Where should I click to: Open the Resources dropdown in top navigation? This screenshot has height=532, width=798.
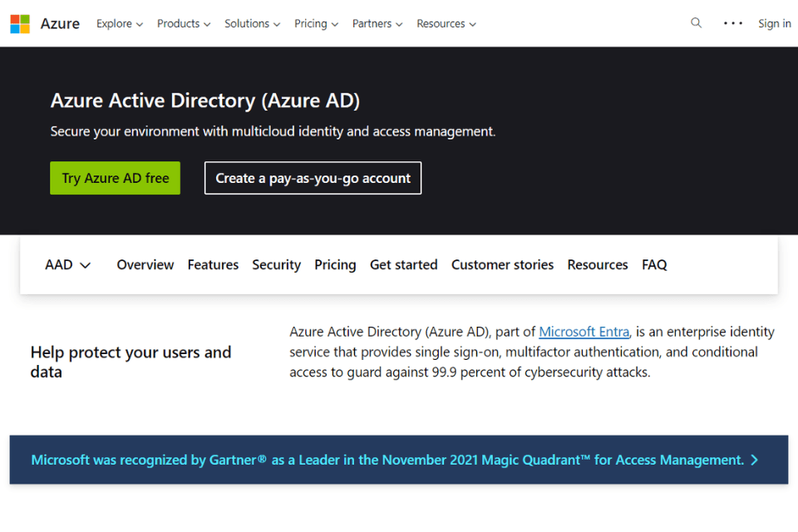tap(446, 23)
